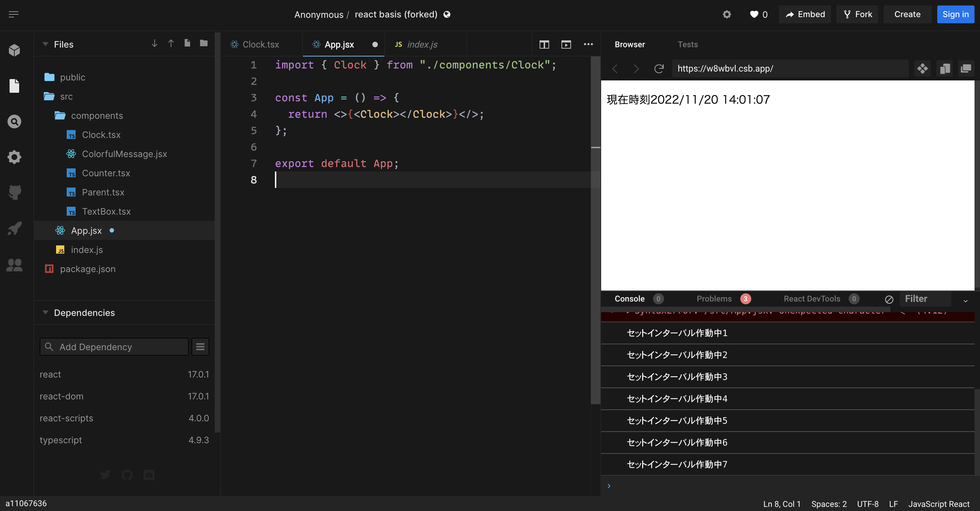Open the deployment panel via the rocket icon
The width and height of the screenshot is (980, 511).
(14, 228)
